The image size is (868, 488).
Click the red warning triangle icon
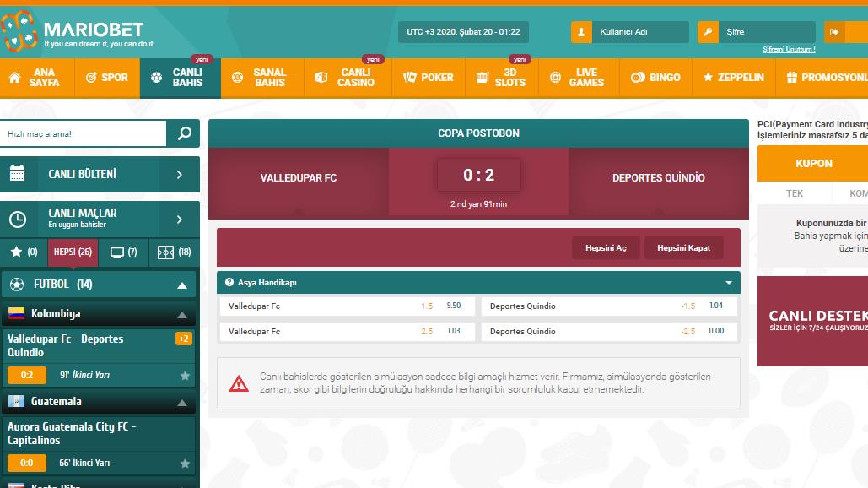coord(239,382)
